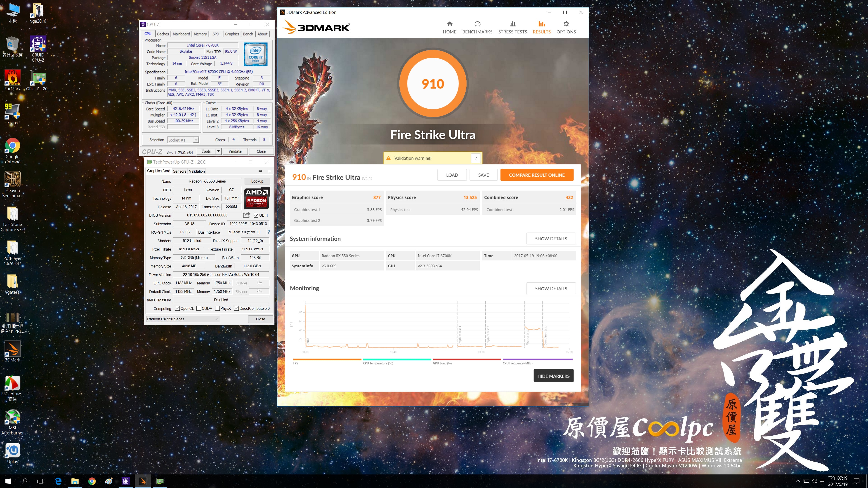Switch to the SPD tab in CPU-Z
This screenshot has width=868, height=488.
216,34
